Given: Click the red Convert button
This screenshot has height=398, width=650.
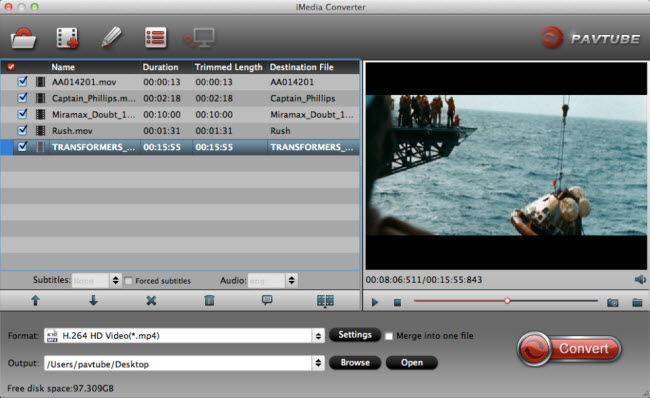Looking at the screenshot, I should pyautogui.click(x=569, y=349).
